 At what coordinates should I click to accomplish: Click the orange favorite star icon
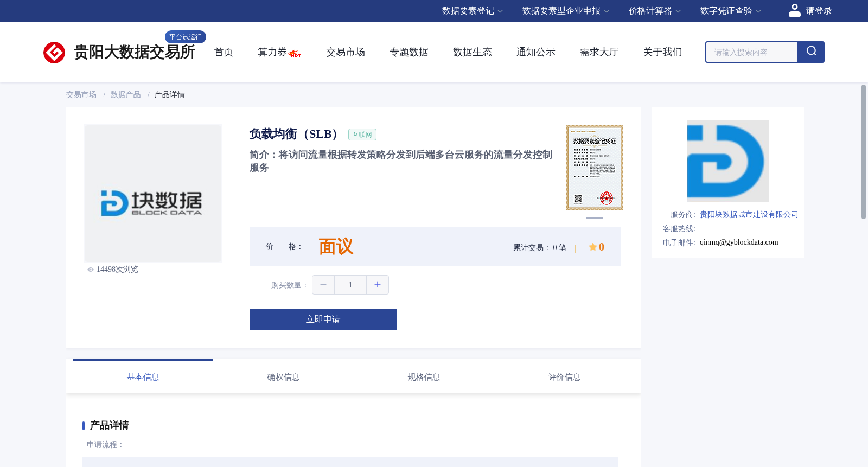[x=593, y=247]
